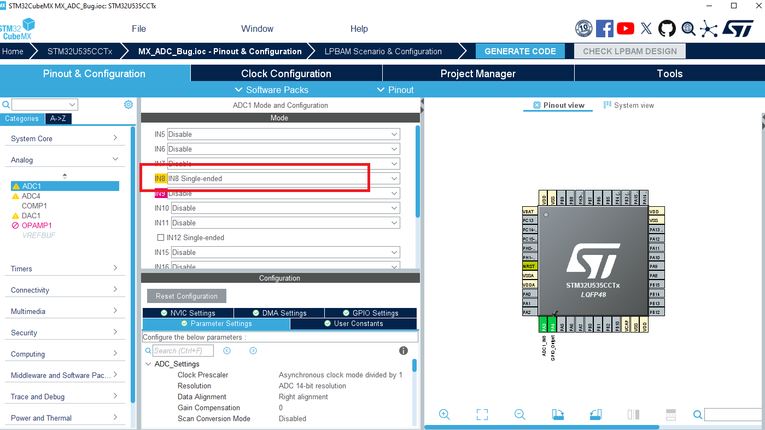Open the User Constants tab

pos(354,324)
